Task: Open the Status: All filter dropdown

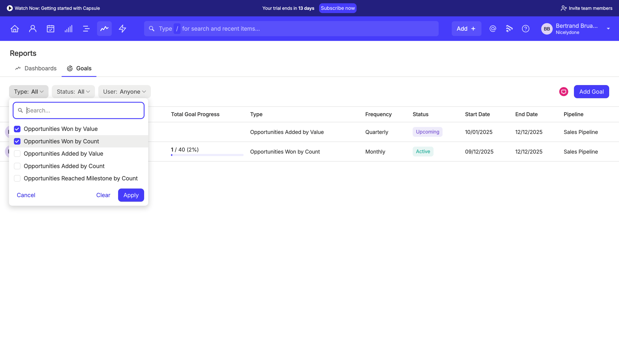Action: [x=73, y=92]
